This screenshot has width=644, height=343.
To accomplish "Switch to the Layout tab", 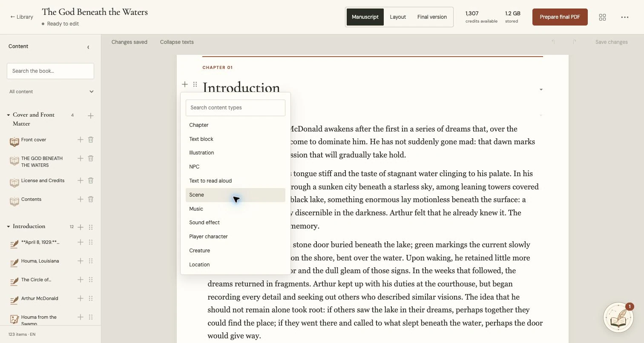I will 398,17.
